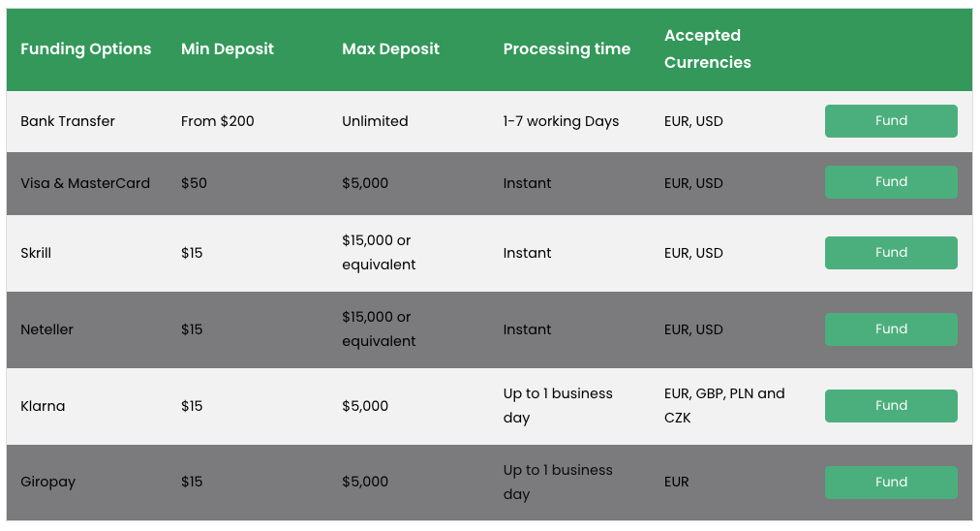Hit the Giropay Fund button
This screenshot has height=531, width=980.
click(x=891, y=483)
